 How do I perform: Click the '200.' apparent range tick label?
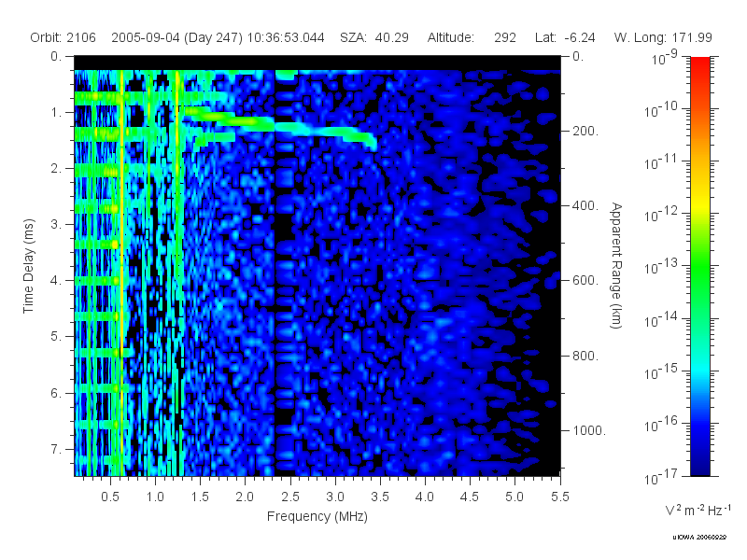point(585,131)
